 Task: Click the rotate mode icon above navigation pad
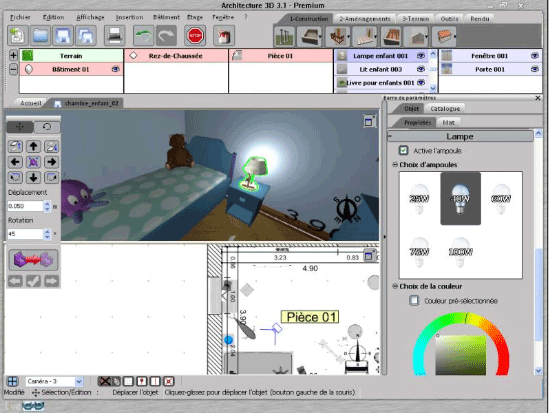click(47, 127)
